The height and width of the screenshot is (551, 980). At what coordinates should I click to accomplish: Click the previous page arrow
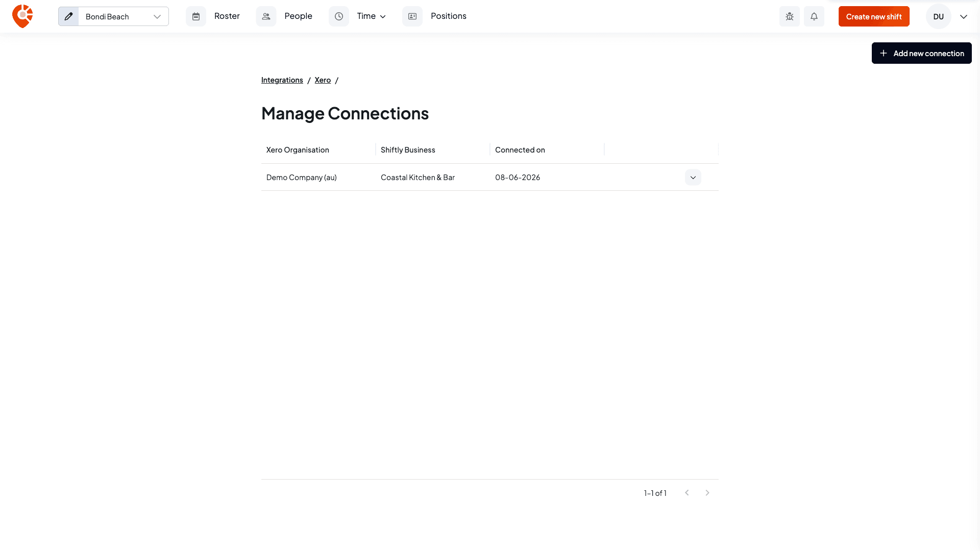tap(687, 493)
